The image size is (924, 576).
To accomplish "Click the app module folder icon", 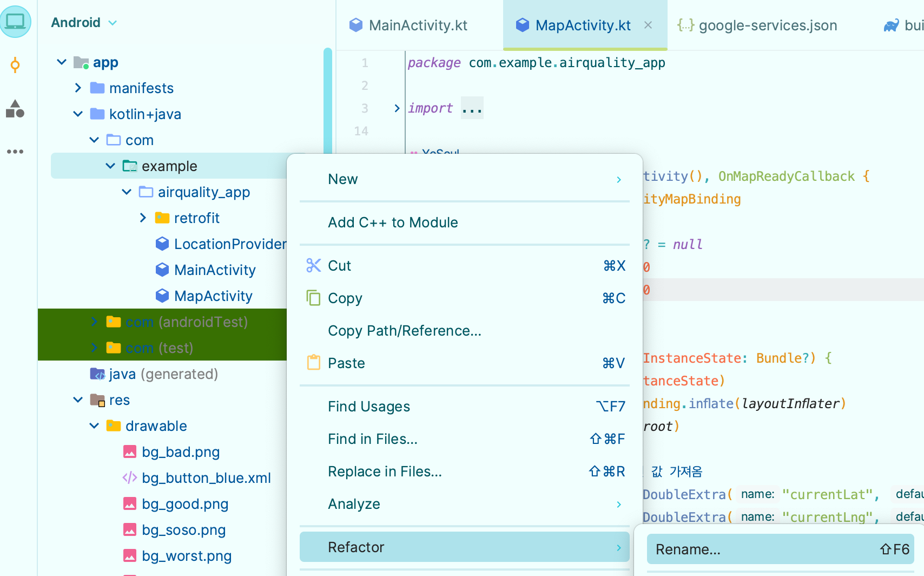I will [81, 63].
